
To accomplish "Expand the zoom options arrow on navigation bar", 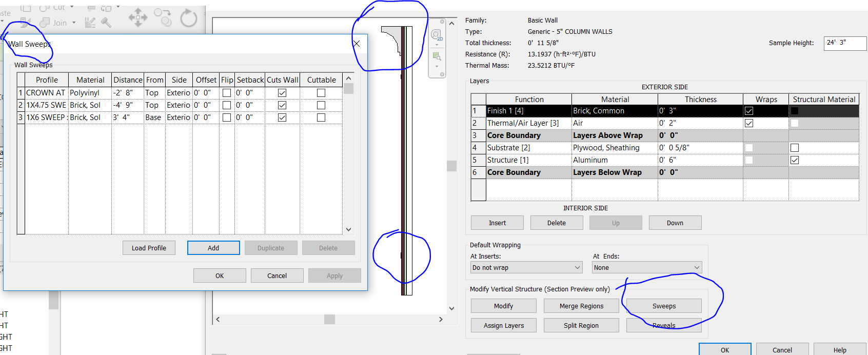I will point(437,66).
